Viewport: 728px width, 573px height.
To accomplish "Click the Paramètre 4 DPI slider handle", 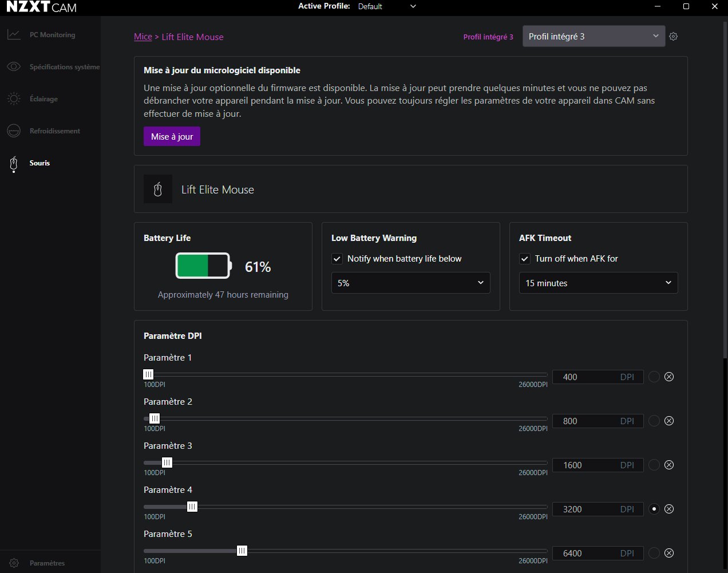I will pos(192,507).
